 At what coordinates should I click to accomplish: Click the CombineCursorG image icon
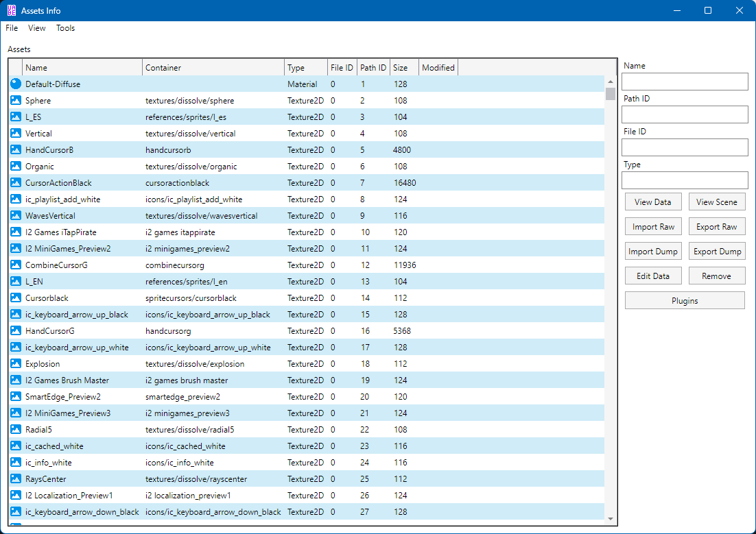pyautogui.click(x=16, y=265)
